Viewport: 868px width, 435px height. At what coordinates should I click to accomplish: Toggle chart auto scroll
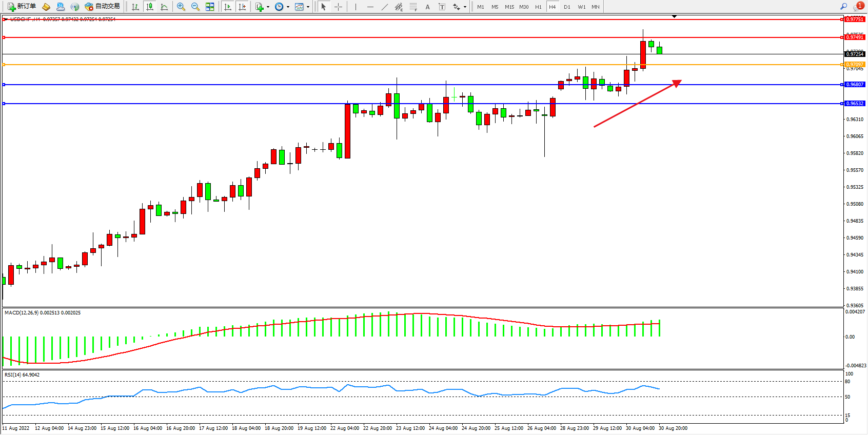click(x=228, y=7)
